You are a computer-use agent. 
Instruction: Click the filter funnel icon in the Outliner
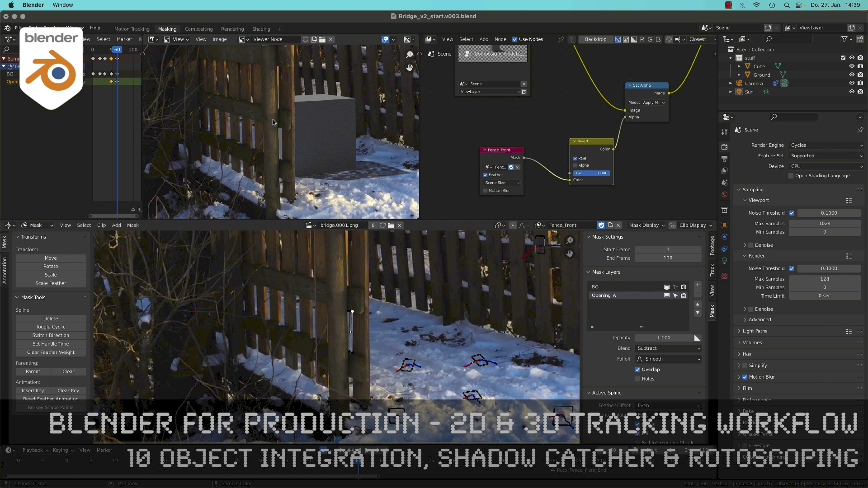[845, 39]
